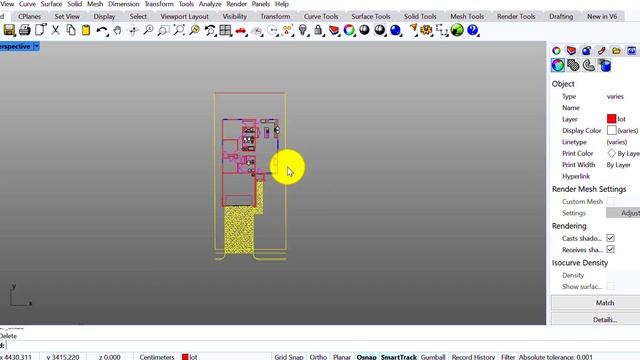Click the padlock Lock objects icon
This screenshot has height=360, width=640.
coord(318,30)
